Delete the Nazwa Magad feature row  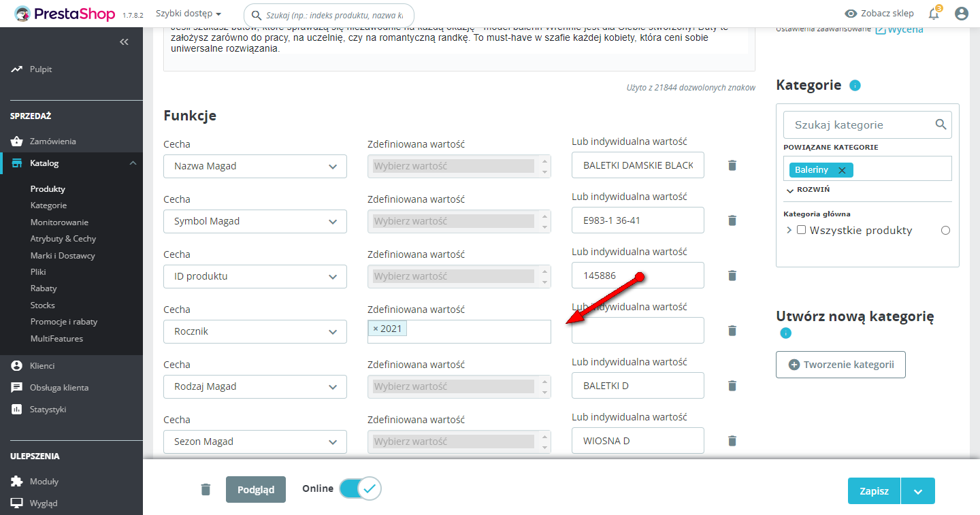click(x=732, y=165)
